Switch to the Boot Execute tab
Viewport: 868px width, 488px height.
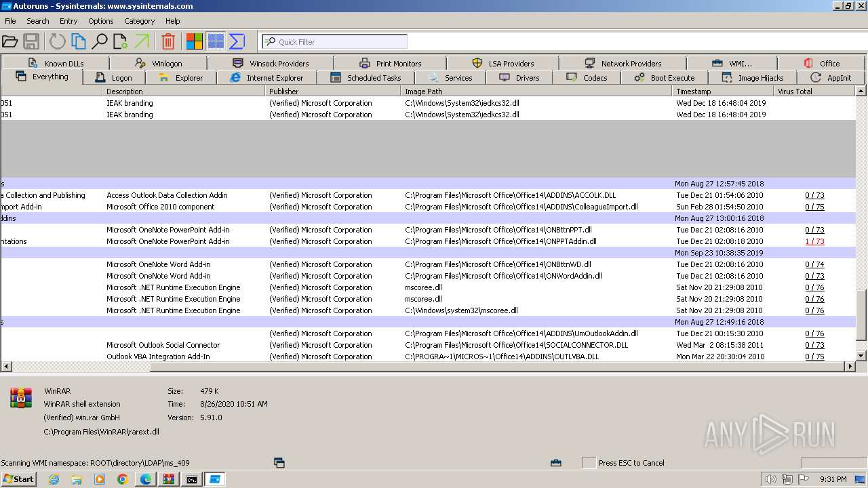coord(665,77)
